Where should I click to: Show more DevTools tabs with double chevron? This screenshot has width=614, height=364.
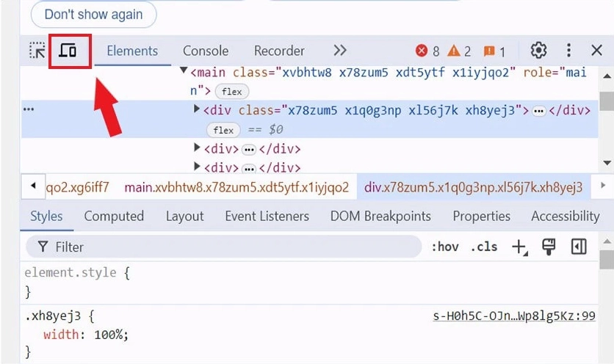pyautogui.click(x=339, y=51)
